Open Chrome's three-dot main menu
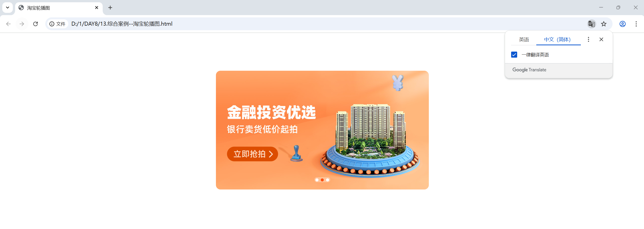This screenshot has width=644, height=229. tap(636, 24)
